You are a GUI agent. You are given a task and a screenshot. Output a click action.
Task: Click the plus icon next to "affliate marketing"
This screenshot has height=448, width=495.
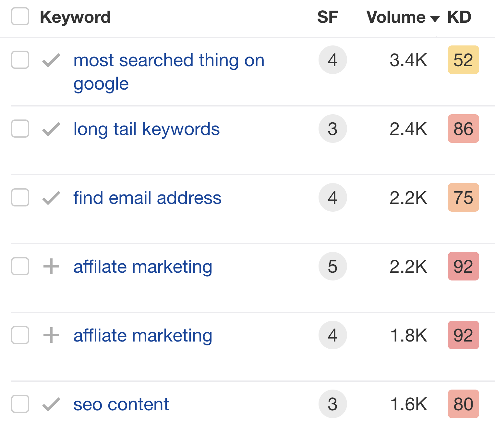point(51,335)
